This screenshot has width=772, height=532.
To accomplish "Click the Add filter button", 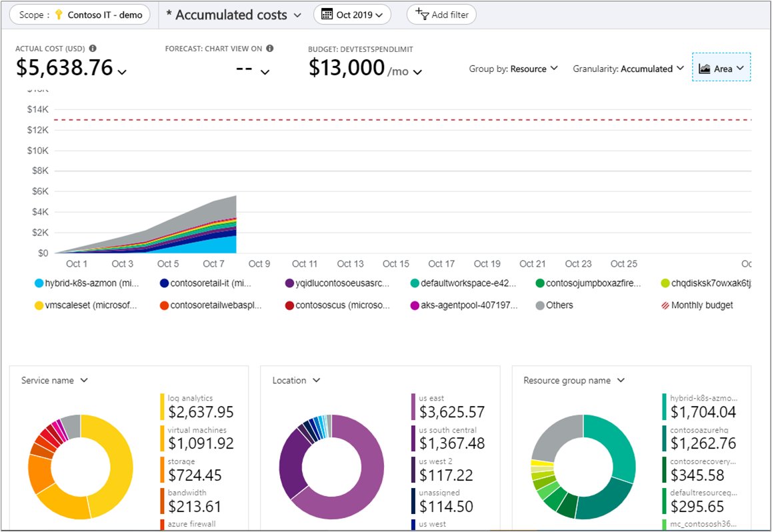I will (441, 14).
